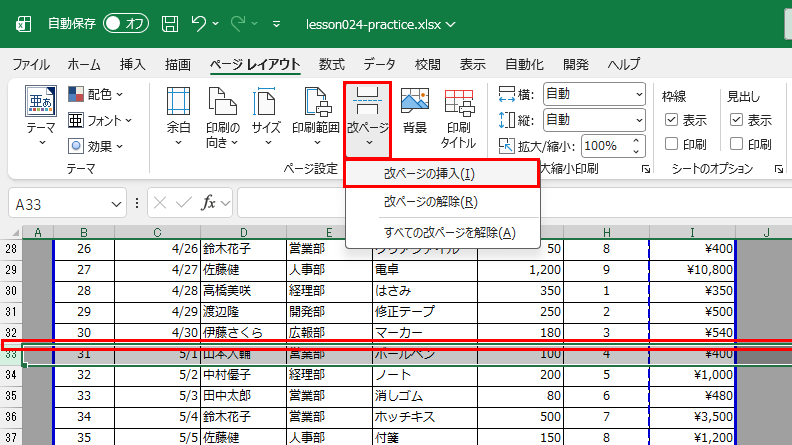Switch to the 自動化 tab

tap(524, 65)
